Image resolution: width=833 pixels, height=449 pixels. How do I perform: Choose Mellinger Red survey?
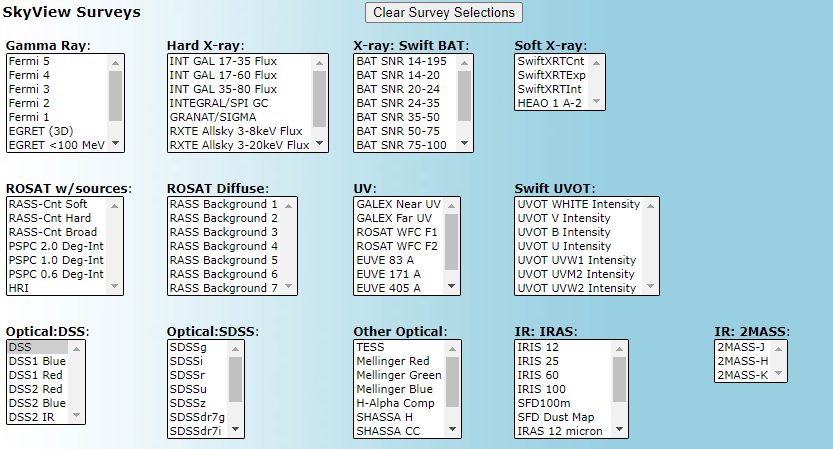400,361
